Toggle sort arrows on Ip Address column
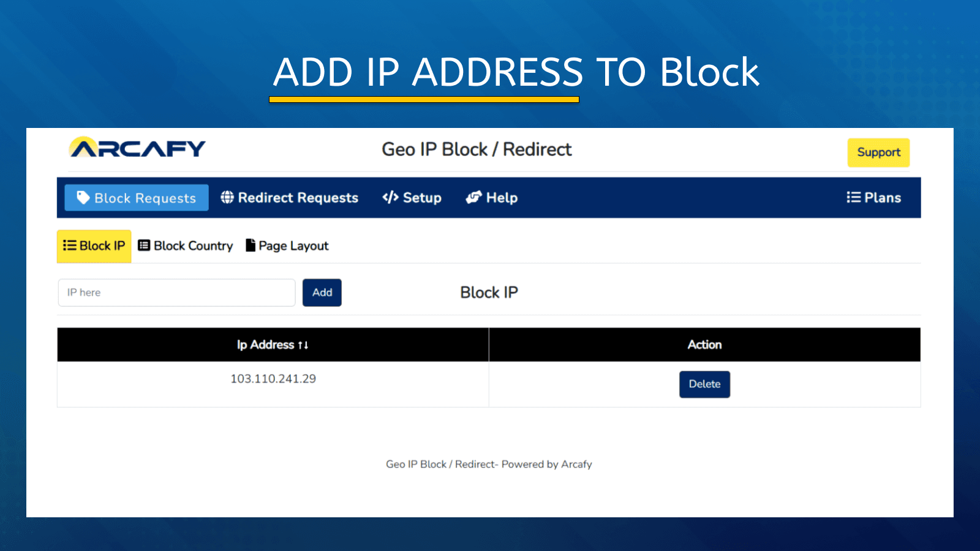Image resolution: width=980 pixels, height=551 pixels. coord(303,345)
